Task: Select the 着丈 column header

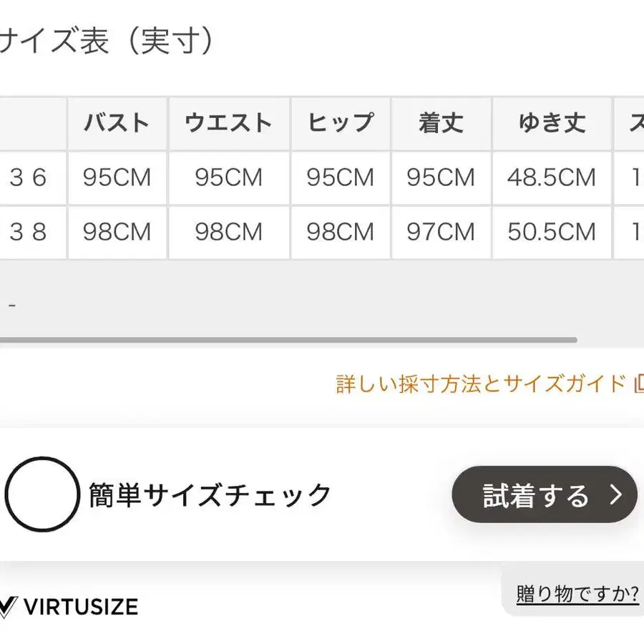Action: tap(441, 123)
